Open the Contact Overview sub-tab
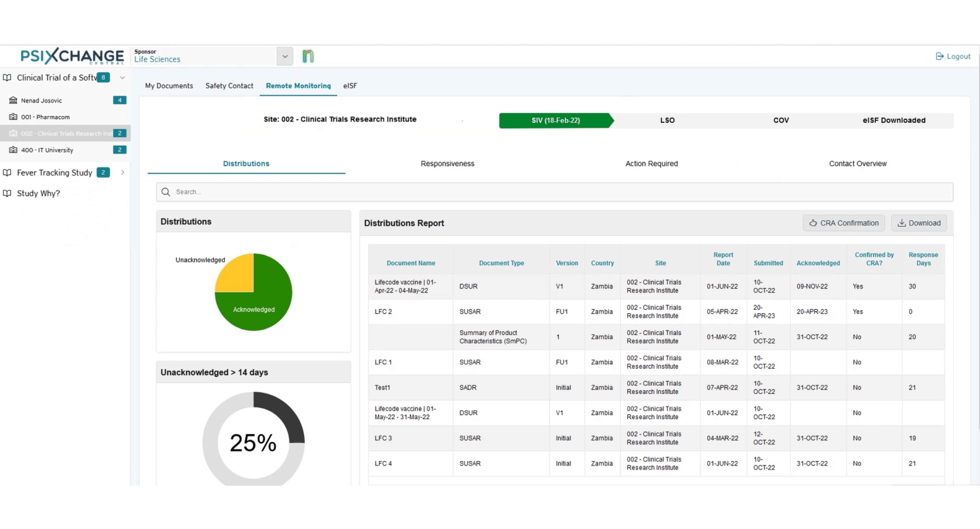The image size is (980, 529). click(858, 164)
